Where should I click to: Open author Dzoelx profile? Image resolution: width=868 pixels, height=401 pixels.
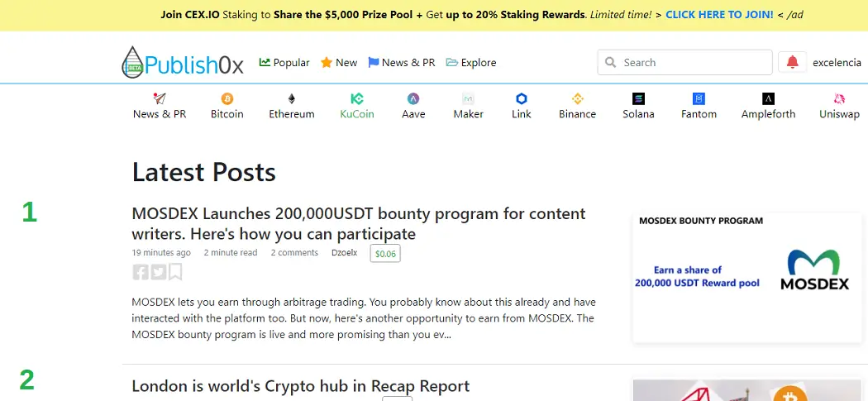[345, 252]
